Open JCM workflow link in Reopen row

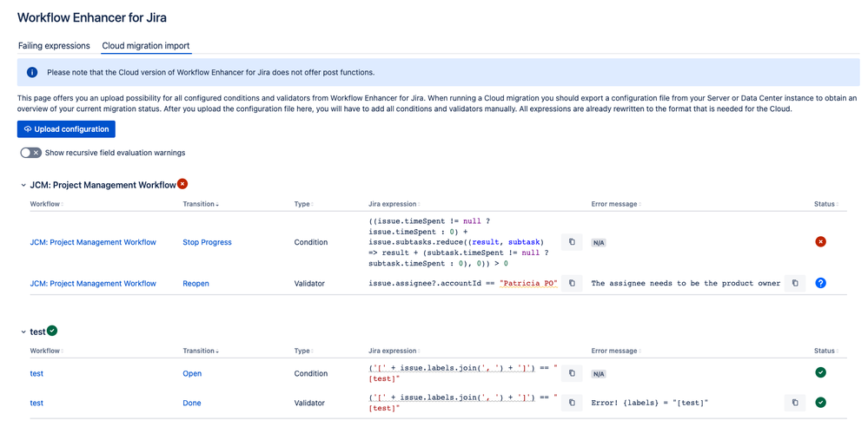[93, 283]
